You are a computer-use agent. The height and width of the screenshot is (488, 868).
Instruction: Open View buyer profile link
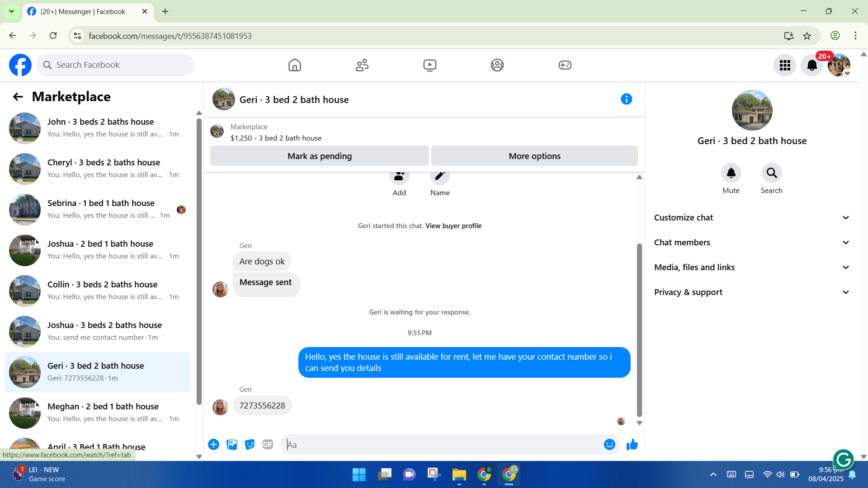click(453, 226)
